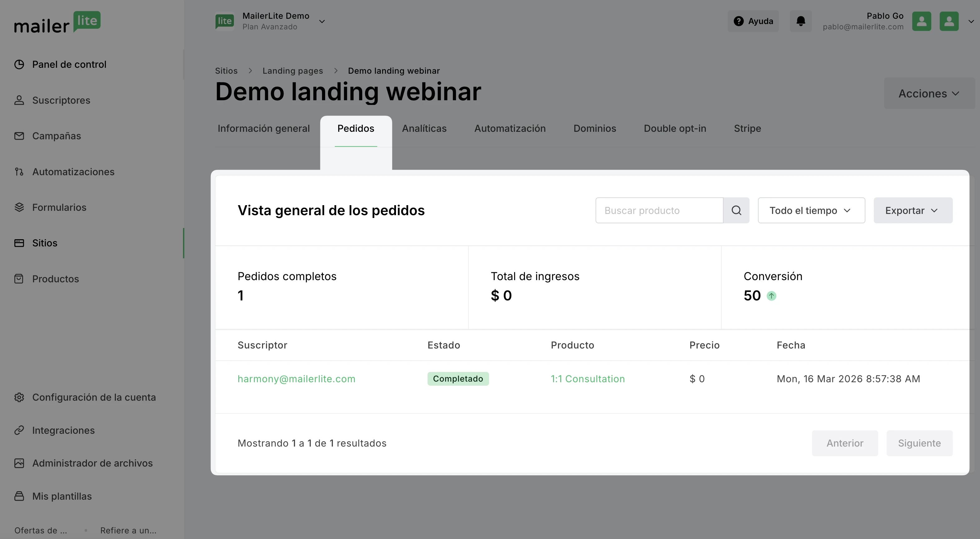Expand the MailerLite Demo account switcher
Viewport: 980px width, 539px height.
tap(321, 21)
